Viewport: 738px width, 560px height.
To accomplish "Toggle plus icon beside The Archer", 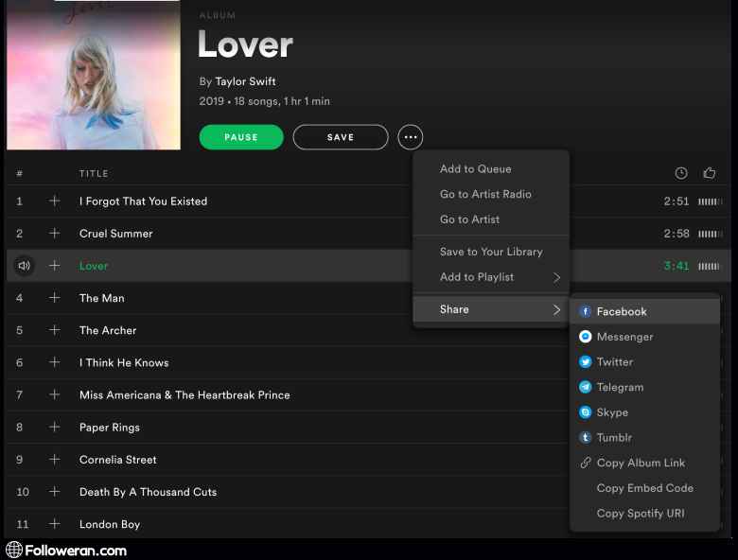I will click(x=54, y=330).
